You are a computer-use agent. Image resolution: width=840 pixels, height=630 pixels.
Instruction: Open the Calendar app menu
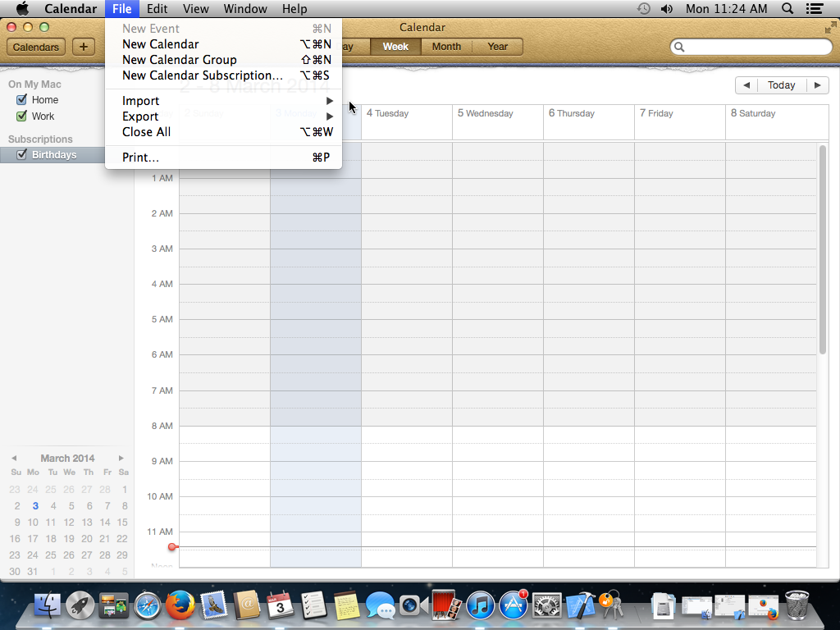[x=71, y=8]
